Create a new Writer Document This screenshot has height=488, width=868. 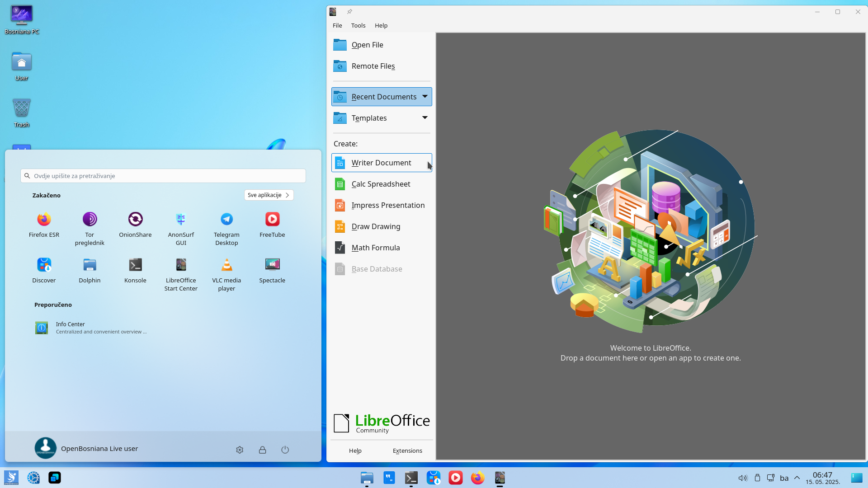(382, 163)
